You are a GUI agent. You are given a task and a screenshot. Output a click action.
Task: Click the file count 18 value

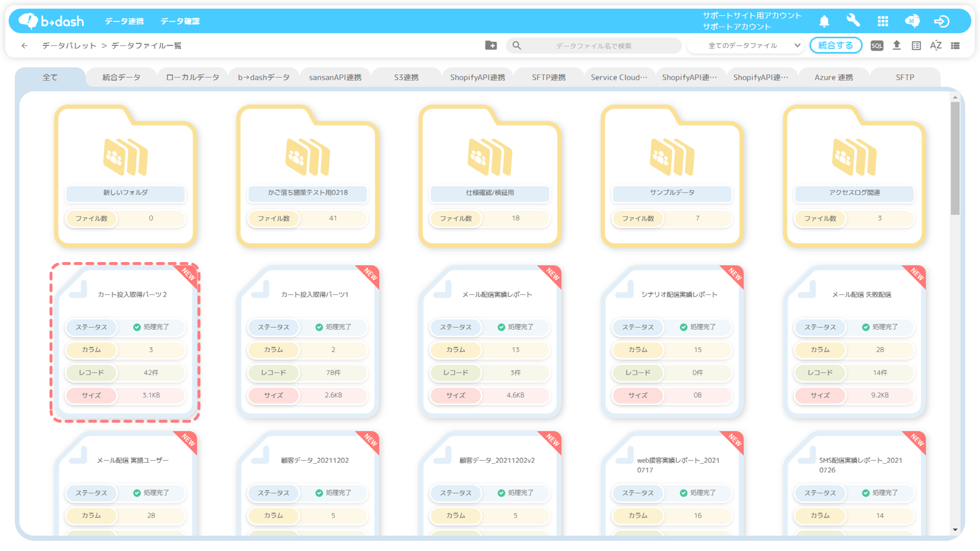[x=515, y=218]
